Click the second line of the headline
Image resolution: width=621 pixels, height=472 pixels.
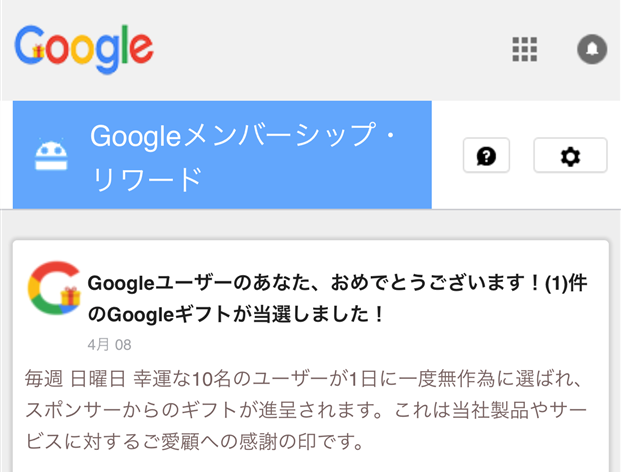(x=236, y=314)
